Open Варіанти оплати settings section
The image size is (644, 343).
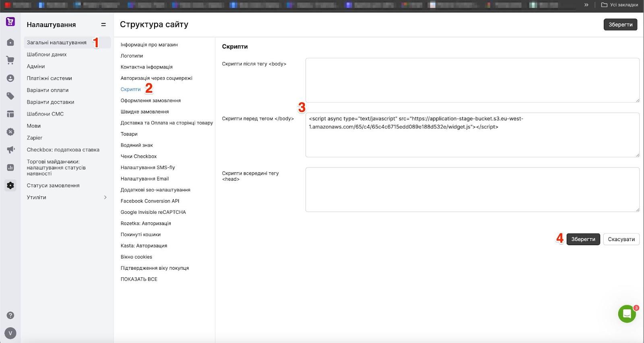[48, 90]
